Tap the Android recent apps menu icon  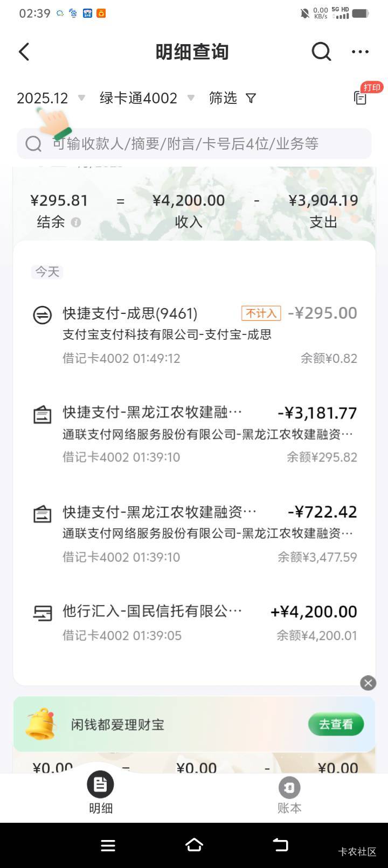[108, 845]
